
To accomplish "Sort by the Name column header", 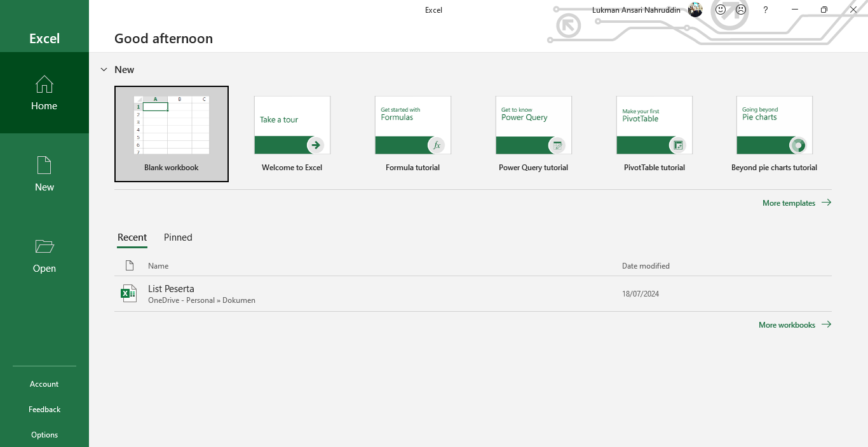I will point(158,266).
